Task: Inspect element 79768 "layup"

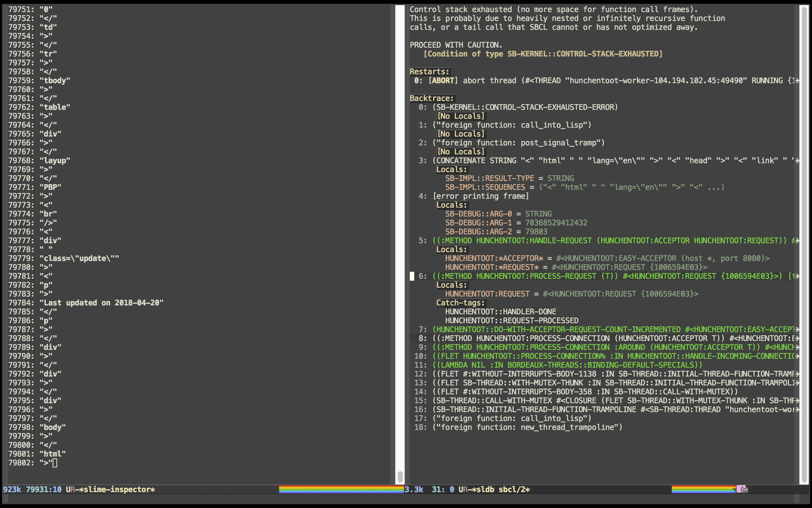Action: pyautogui.click(x=55, y=161)
